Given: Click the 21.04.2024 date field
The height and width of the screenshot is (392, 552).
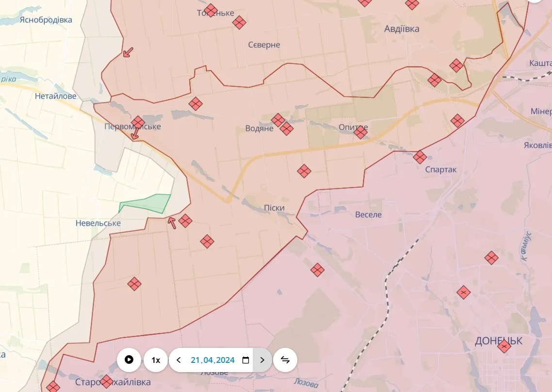Looking at the screenshot, I should [212, 360].
